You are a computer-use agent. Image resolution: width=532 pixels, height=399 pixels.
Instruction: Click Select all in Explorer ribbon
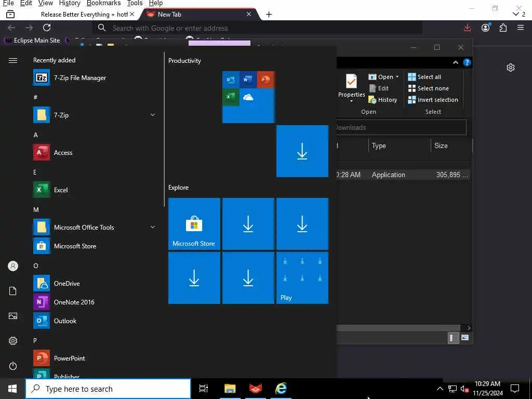[x=424, y=77]
